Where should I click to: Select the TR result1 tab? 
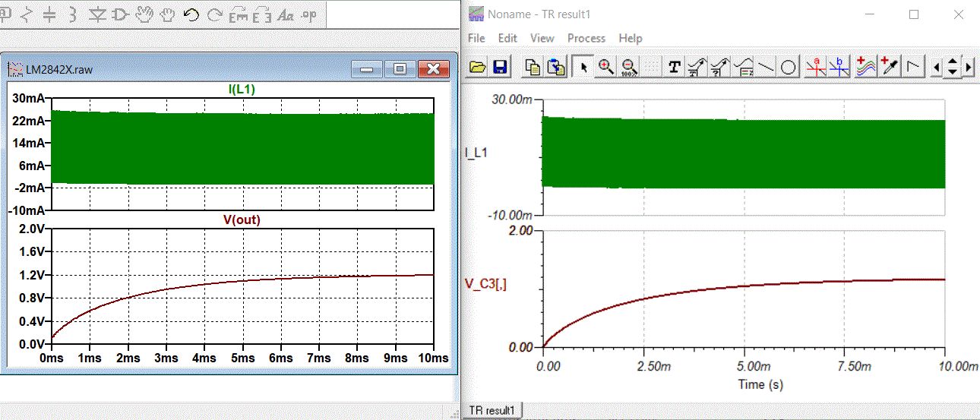pyautogui.click(x=492, y=410)
